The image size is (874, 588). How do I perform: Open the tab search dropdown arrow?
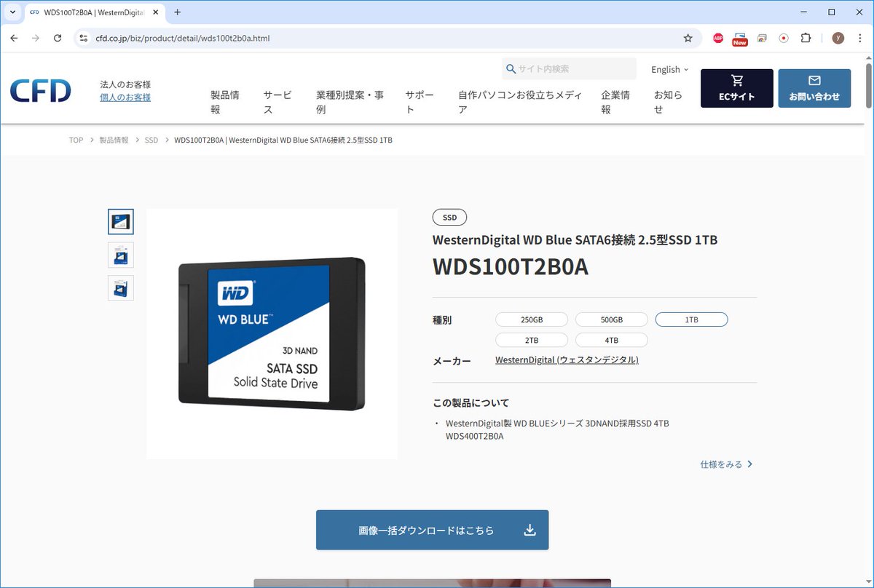[12, 12]
